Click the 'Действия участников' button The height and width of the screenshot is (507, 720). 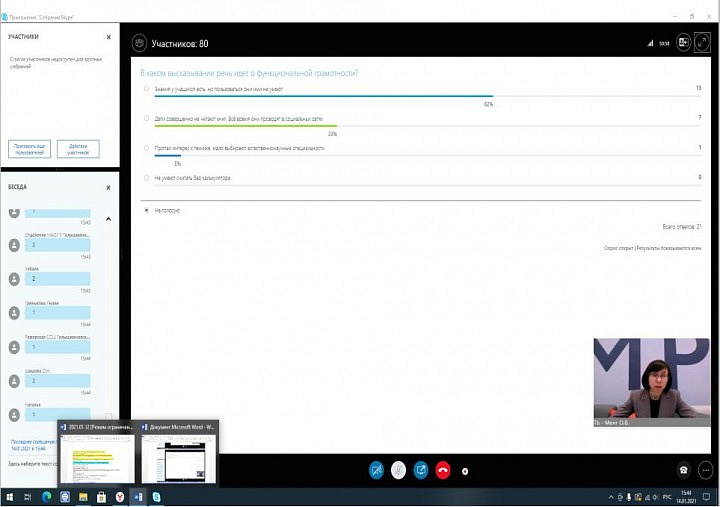[78, 149]
